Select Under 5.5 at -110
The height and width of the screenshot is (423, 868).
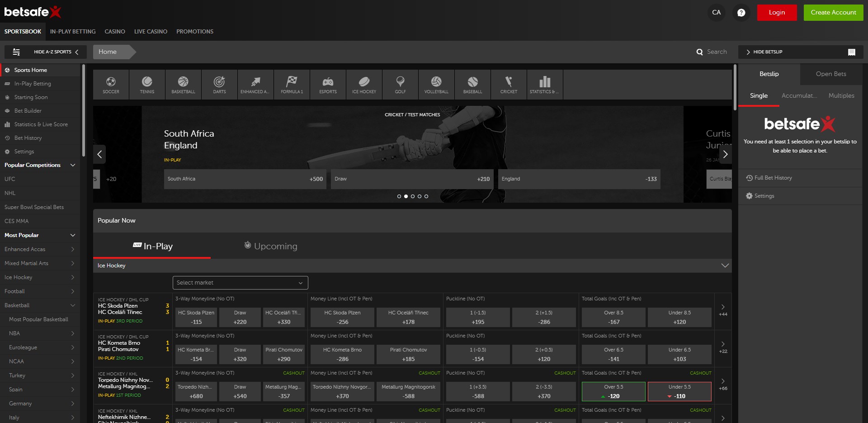coord(679,391)
